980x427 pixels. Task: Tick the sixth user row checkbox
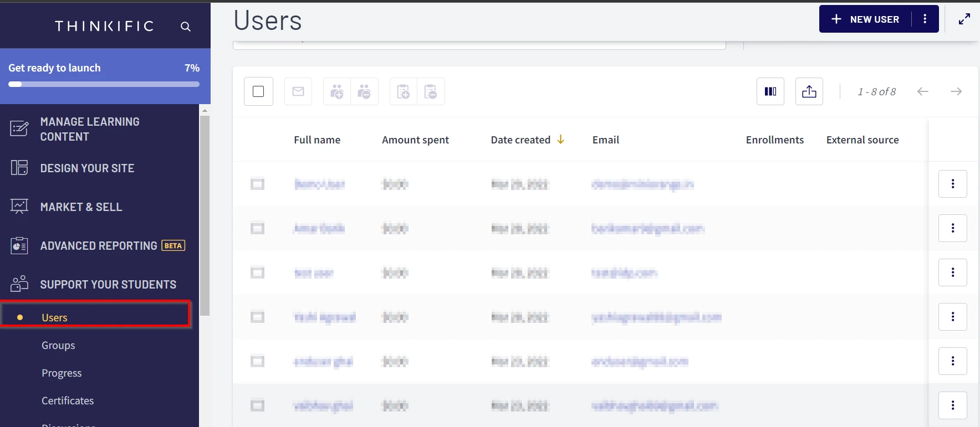click(x=257, y=405)
